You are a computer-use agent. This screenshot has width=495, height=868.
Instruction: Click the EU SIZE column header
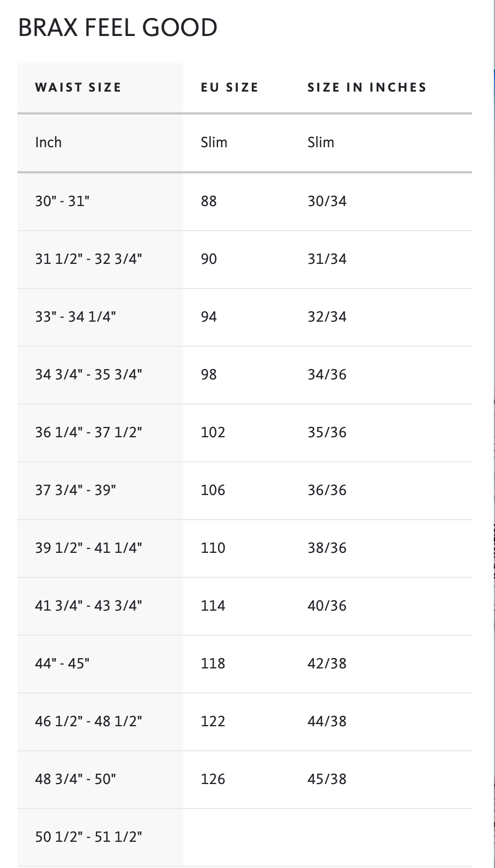(229, 87)
